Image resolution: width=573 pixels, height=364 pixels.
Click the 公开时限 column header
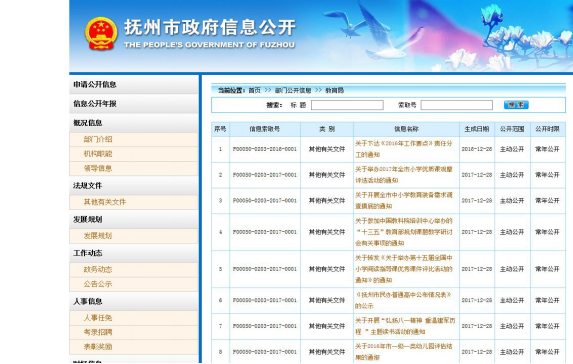(x=548, y=129)
